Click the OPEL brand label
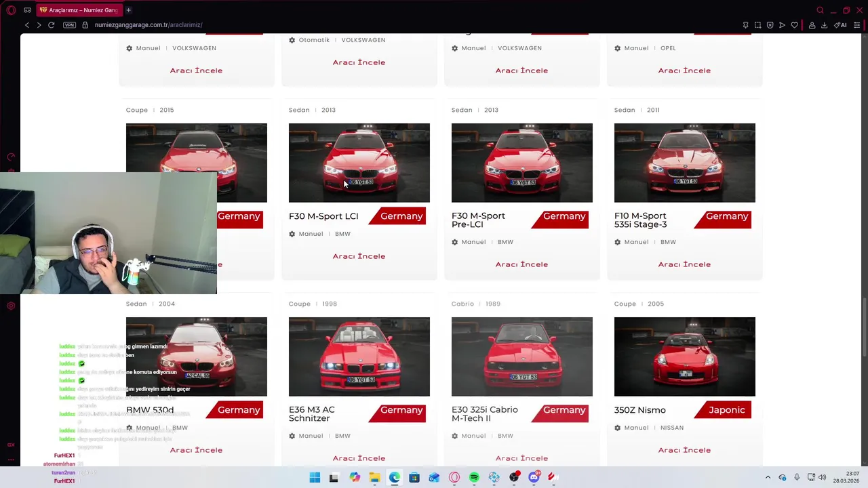Image resolution: width=868 pixels, height=488 pixels. 668,48
